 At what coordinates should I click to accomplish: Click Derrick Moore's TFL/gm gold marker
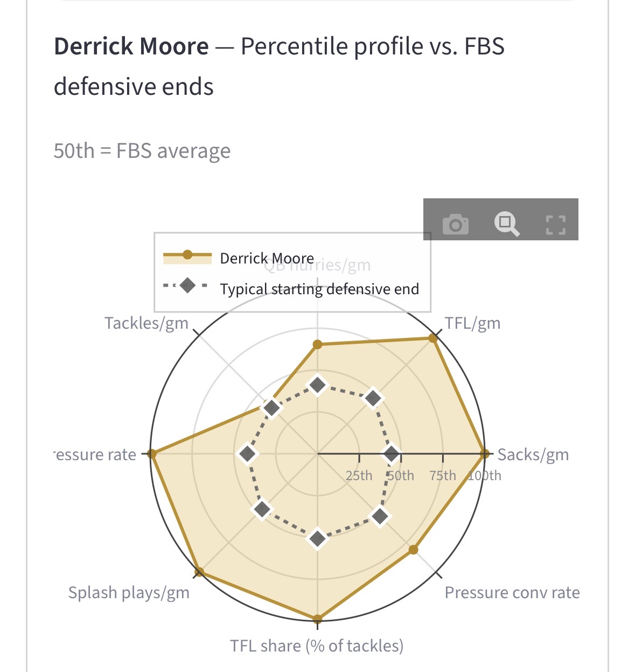click(432, 338)
